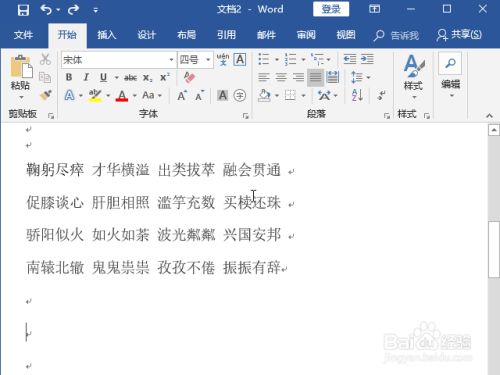The height and width of the screenshot is (375, 500).
Task: Toggle subscript formatting
Action: 147,78
